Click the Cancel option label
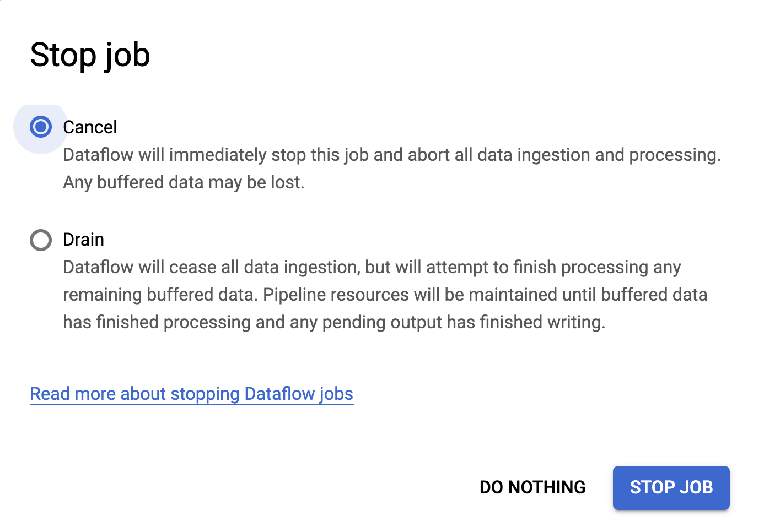764x532 pixels. coord(90,127)
